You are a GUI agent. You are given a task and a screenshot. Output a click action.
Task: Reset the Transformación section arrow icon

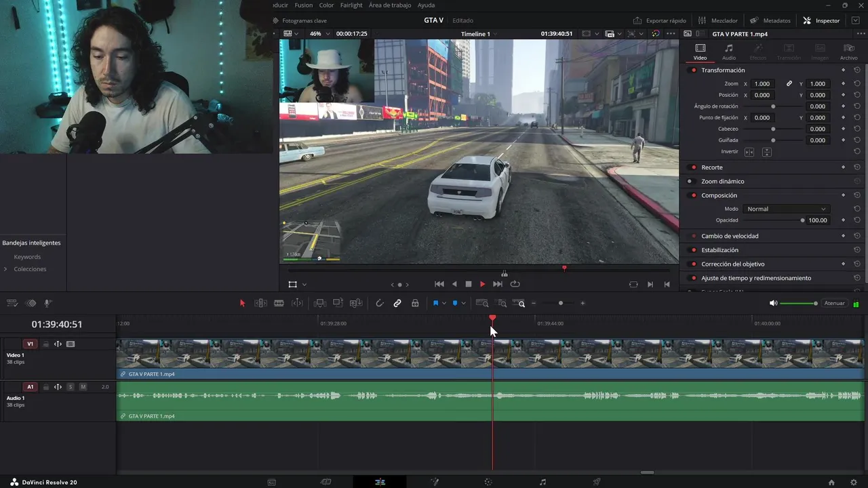pyautogui.click(x=857, y=70)
